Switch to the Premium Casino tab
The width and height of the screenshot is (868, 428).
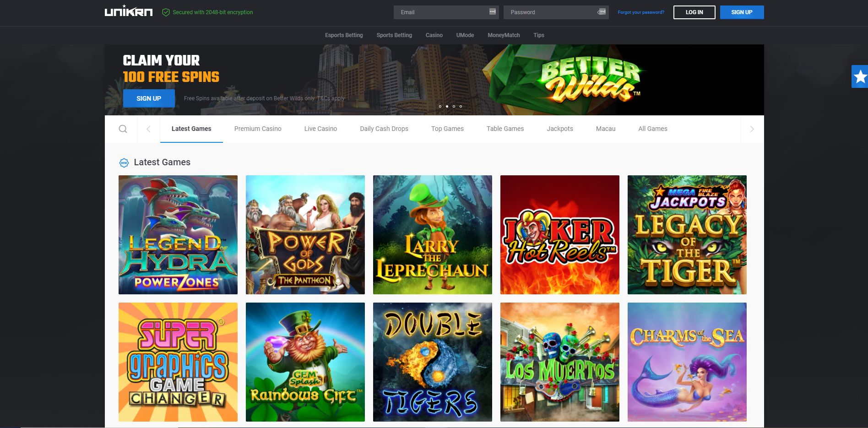(x=258, y=129)
